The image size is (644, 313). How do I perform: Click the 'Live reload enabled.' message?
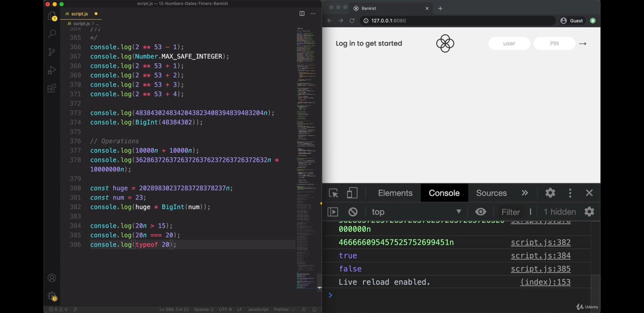tap(384, 282)
